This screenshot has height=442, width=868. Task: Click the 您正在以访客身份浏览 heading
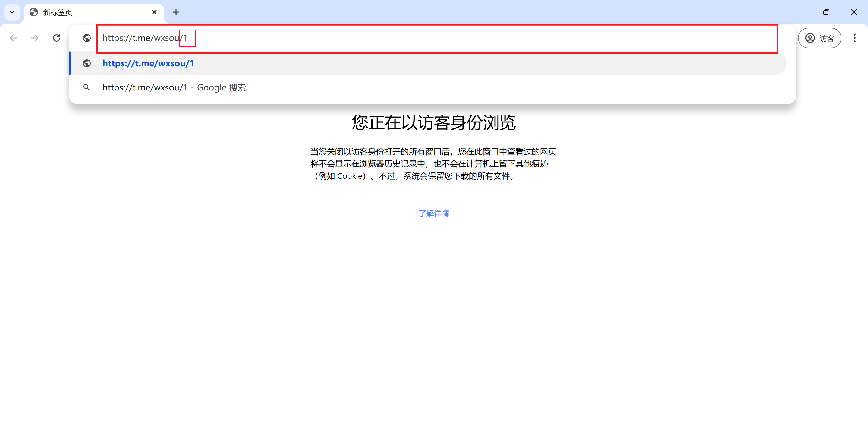pyautogui.click(x=434, y=122)
